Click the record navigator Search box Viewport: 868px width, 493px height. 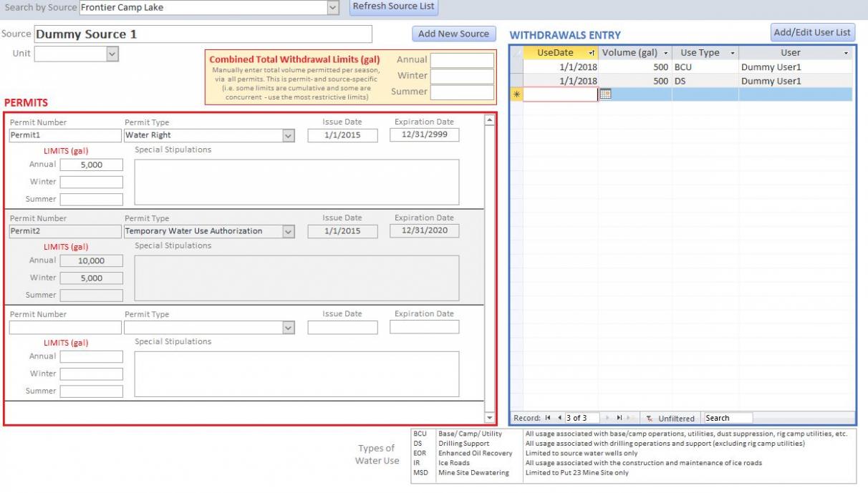pyautogui.click(x=728, y=418)
